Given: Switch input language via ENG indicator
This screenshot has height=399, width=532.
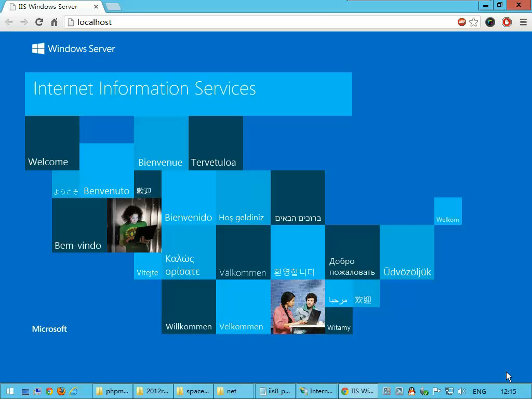Looking at the screenshot, I should (x=479, y=391).
